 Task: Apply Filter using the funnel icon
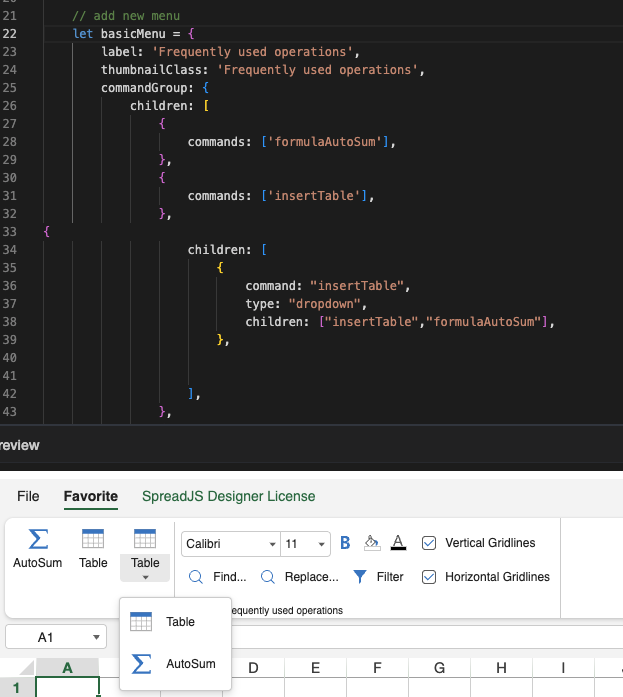(379, 577)
